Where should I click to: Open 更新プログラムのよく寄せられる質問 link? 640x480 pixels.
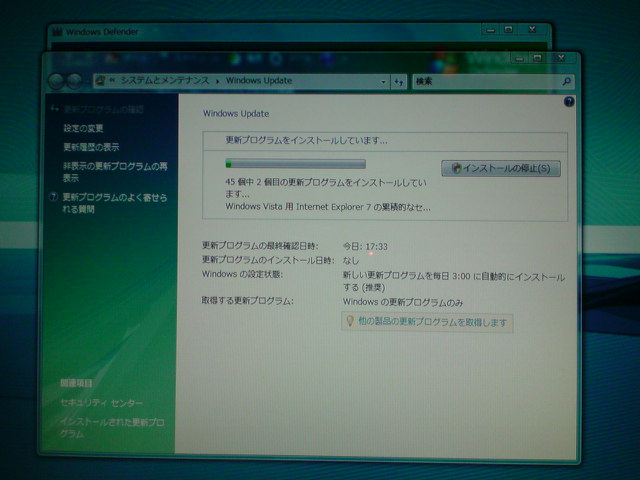pos(115,203)
